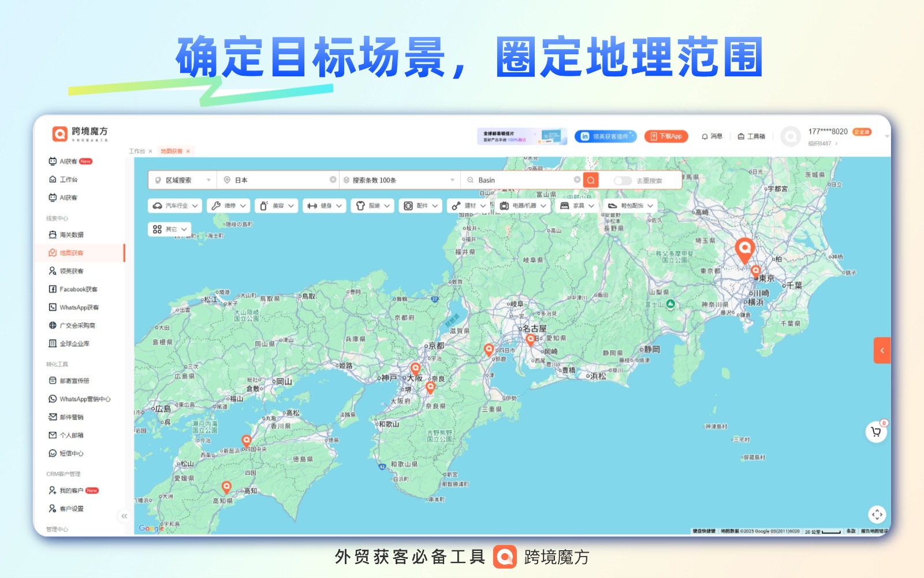Click the 下载App button

click(666, 136)
